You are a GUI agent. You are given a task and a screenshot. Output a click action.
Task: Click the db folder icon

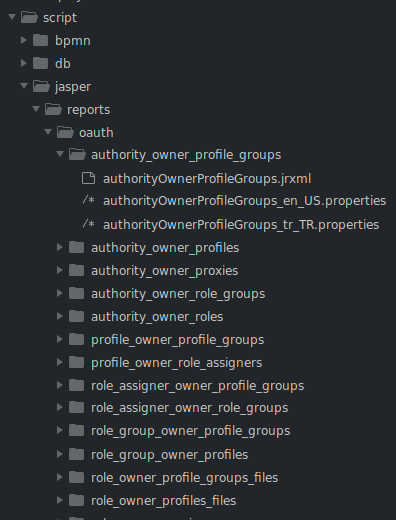[x=41, y=63]
